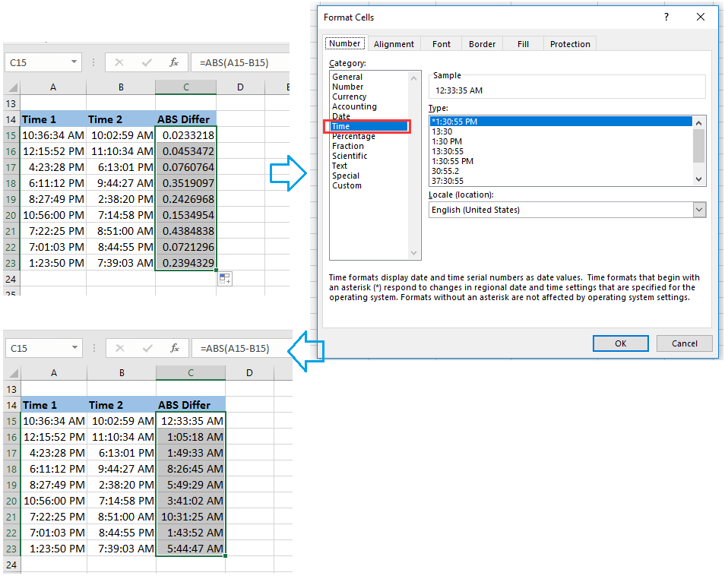Dismiss the dialog with the Cancel button
This screenshot has width=728, height=579.
[x=684, y=343]
